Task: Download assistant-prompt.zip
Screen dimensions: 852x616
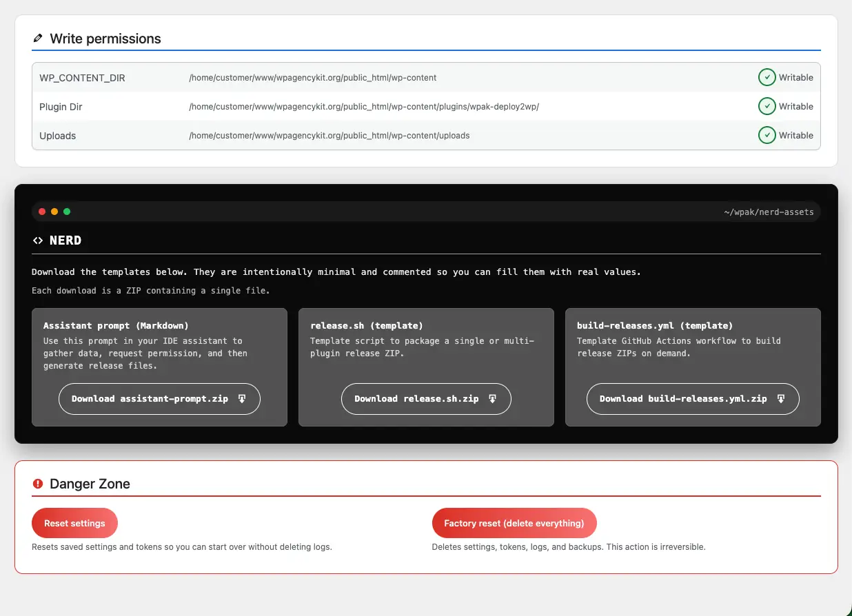Action: [159, 399]
